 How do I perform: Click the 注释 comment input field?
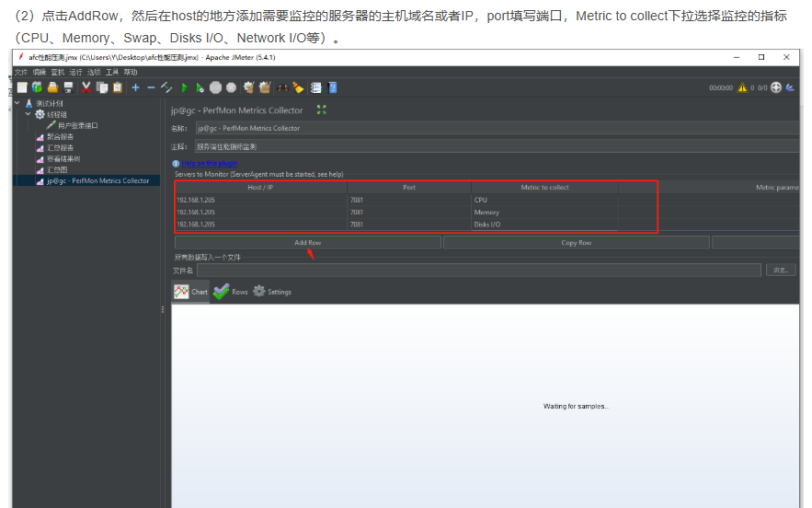pyautogui.click(x=497, y=146)
